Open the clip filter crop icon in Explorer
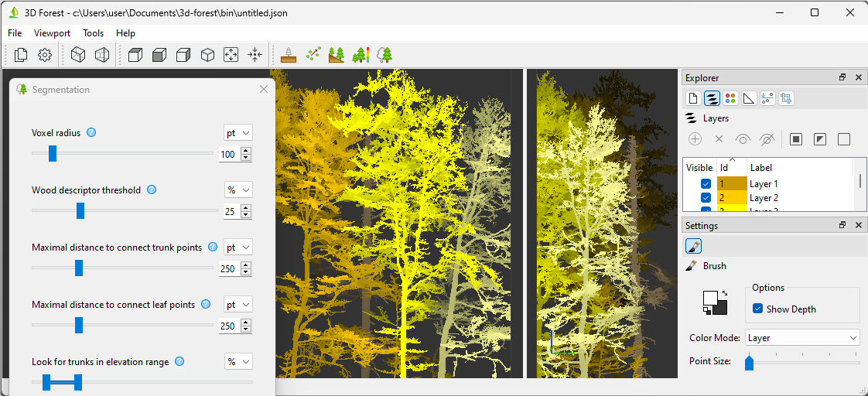868x396 pixels. coord(786,98)
